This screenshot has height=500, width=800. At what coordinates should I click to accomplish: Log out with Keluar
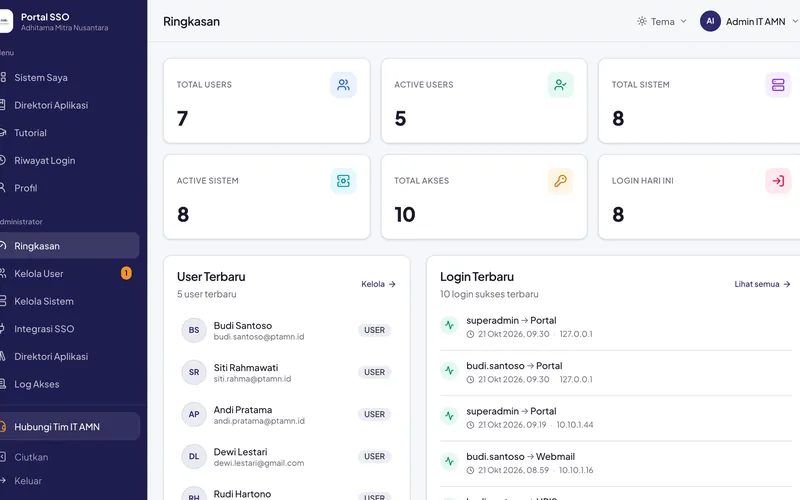click(69, 481)
